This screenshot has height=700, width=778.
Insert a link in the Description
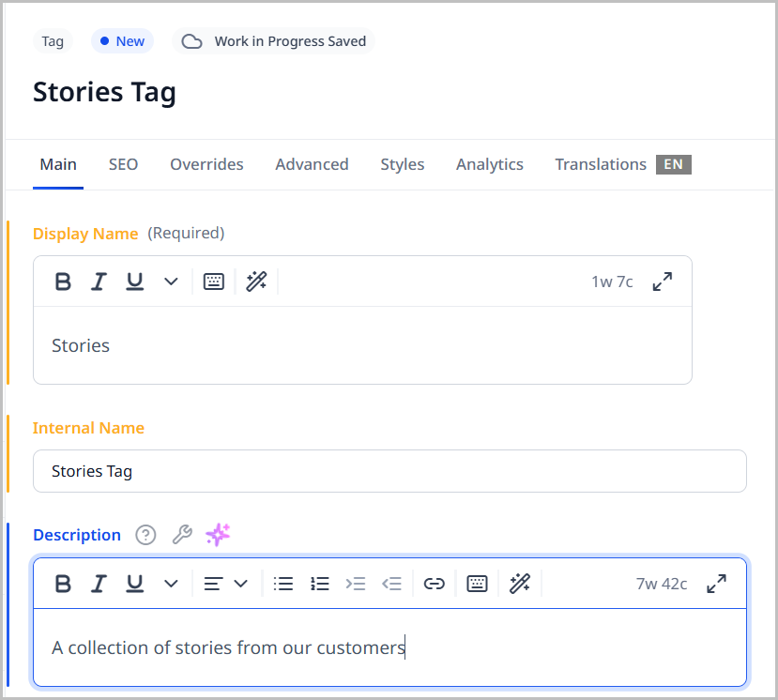434,584
